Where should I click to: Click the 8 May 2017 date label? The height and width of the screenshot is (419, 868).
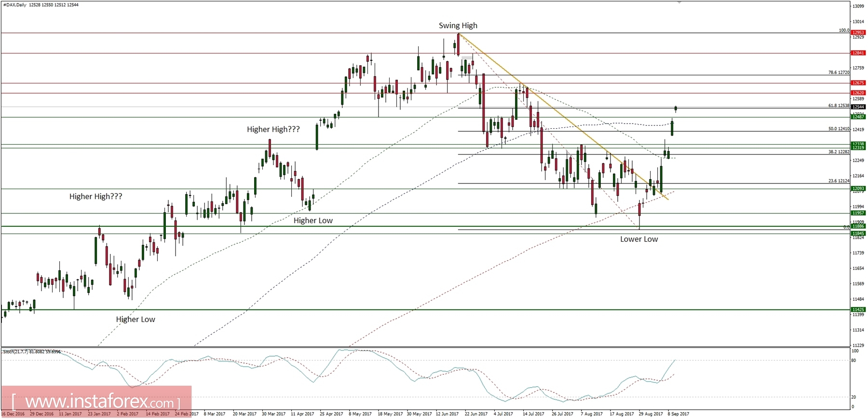pos(360,414)
